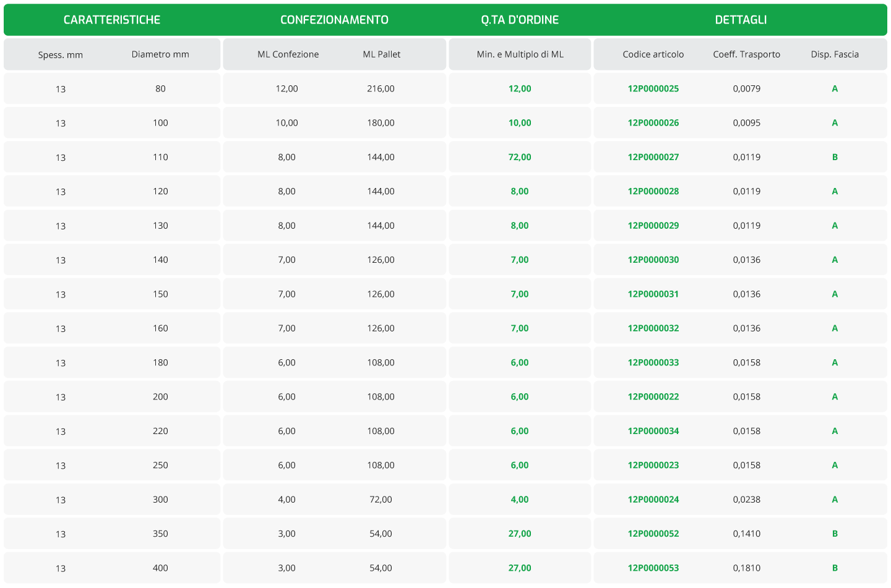This screenshot has height=588, width=891.
Task: Click diameter value 130
Action: [160, 226]
